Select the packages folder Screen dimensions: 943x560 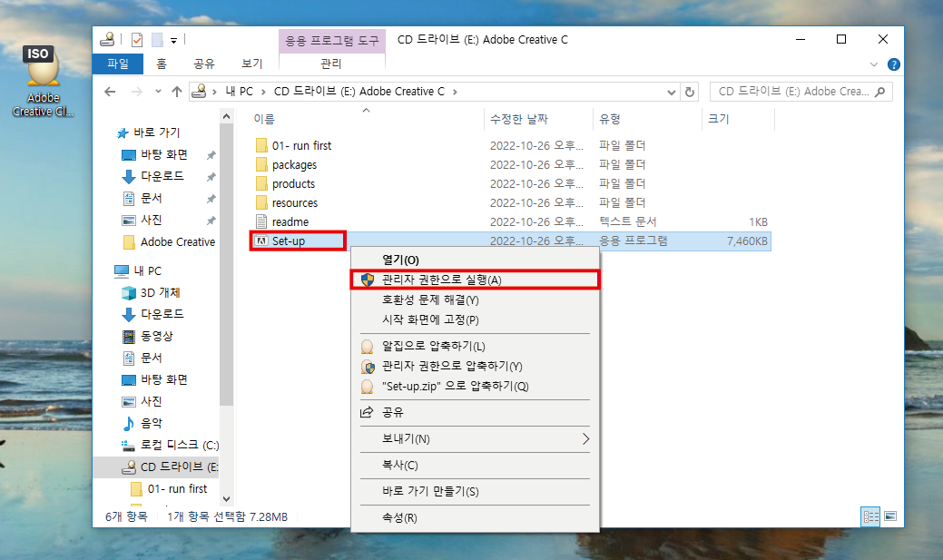294,165
